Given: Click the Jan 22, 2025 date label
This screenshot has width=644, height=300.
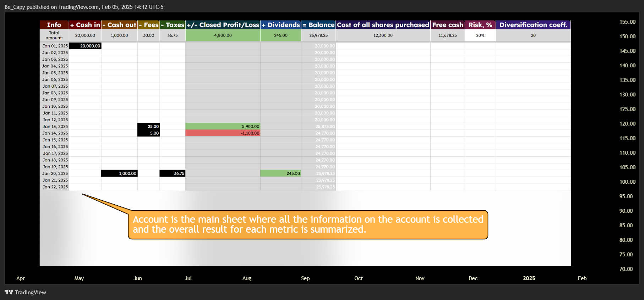Looking at the screenshot, I should point(55,187).
